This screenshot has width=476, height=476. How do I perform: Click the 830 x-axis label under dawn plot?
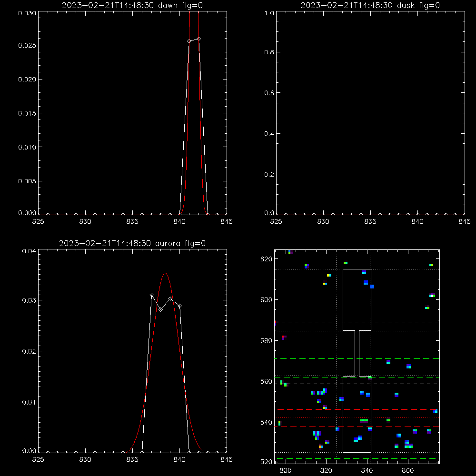pyautogui.click(x=85, y=222)
